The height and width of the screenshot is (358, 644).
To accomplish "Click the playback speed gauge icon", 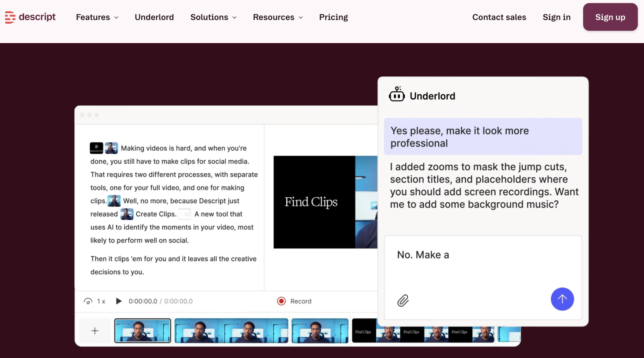I will click(x=88, y=301).
